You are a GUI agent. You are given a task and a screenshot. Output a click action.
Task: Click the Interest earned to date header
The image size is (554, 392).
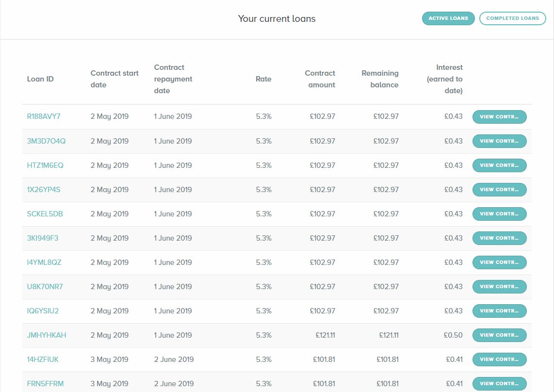pyautogui.click(x=444, y=79)
